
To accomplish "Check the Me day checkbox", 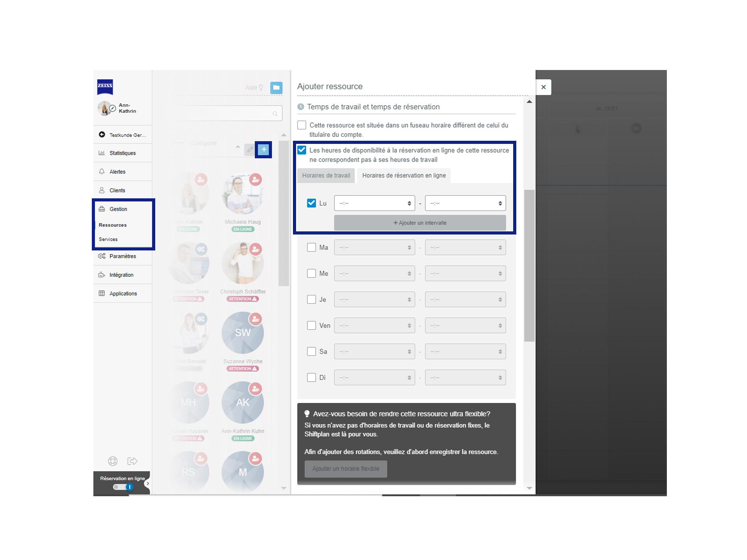I will (x=311, y=273).
